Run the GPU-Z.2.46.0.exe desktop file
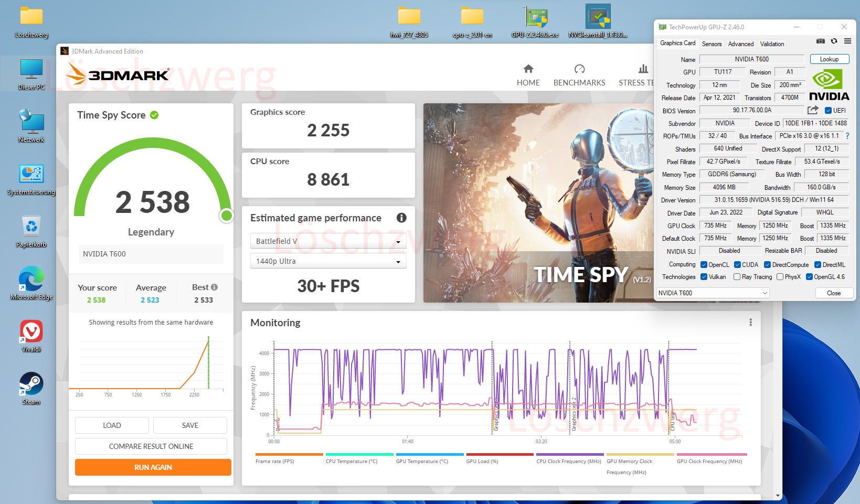The image size is (860, 504). (x=535, y=22)
